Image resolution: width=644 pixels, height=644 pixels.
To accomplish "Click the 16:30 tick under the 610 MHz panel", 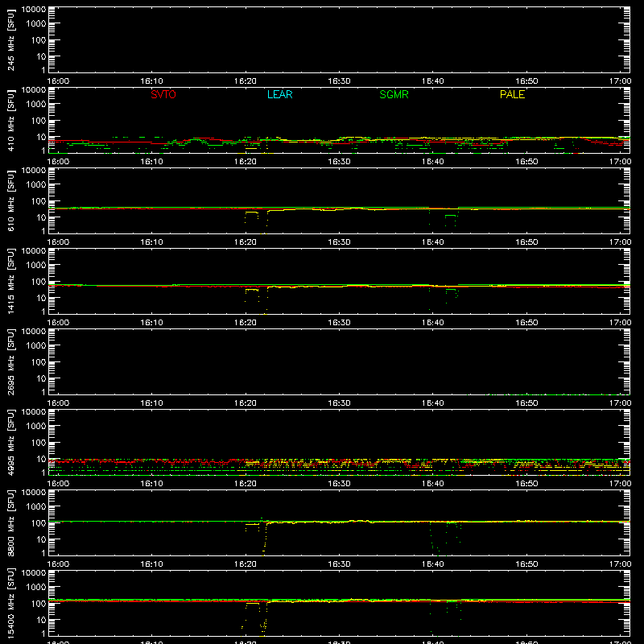I will click(x=339, y=242).
